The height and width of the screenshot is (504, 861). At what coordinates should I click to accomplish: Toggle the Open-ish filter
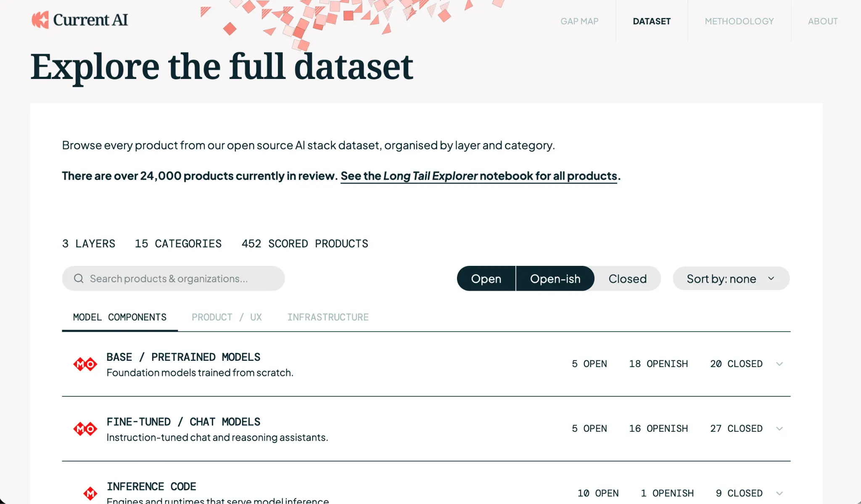555,278
